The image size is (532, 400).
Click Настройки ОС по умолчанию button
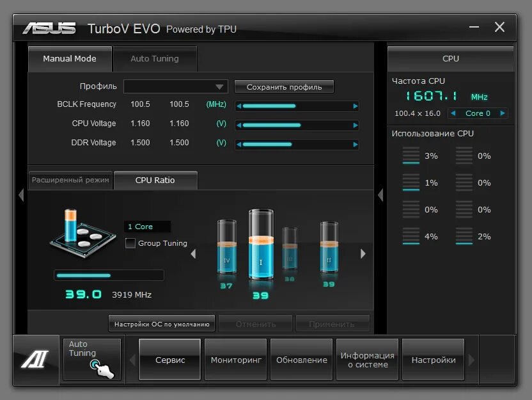(162, 324)
